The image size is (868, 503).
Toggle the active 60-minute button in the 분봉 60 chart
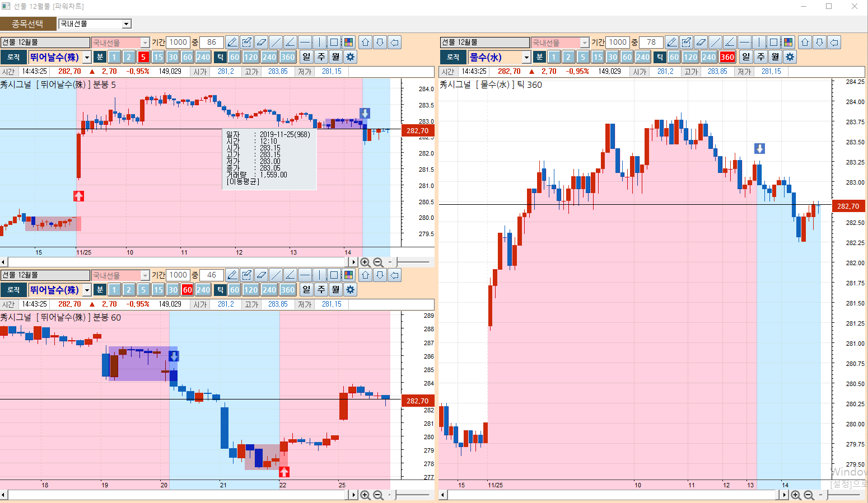(187, 290)
